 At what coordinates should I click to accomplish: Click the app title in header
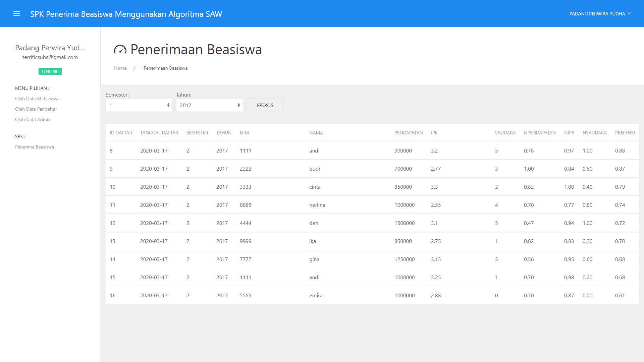126,14
